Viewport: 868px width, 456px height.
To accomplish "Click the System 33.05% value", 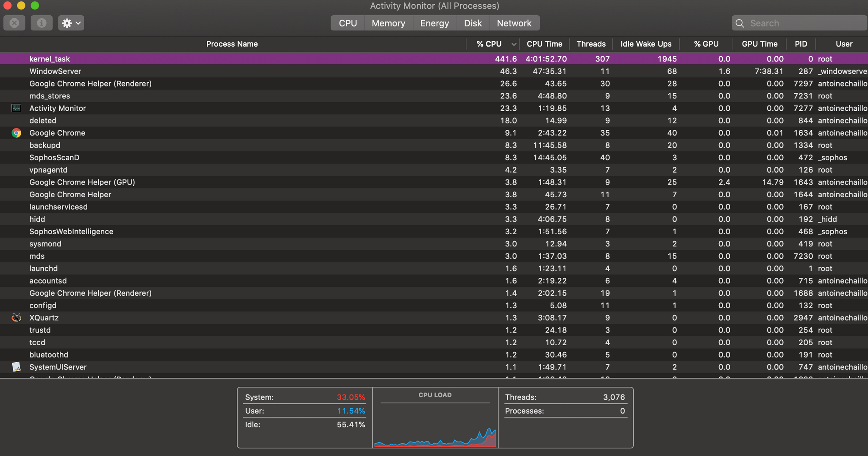I will pyautogui.click(x=351, y=397).
